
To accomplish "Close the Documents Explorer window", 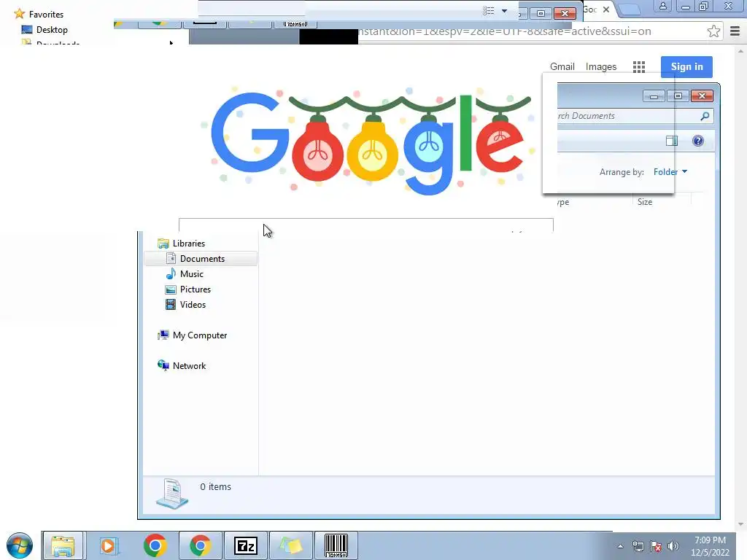I will [x=702, y=96].
